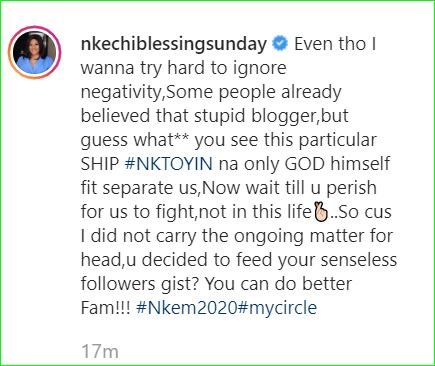Click the blue verified badge icon
435x366 pixels.
(x=280, y=44)
